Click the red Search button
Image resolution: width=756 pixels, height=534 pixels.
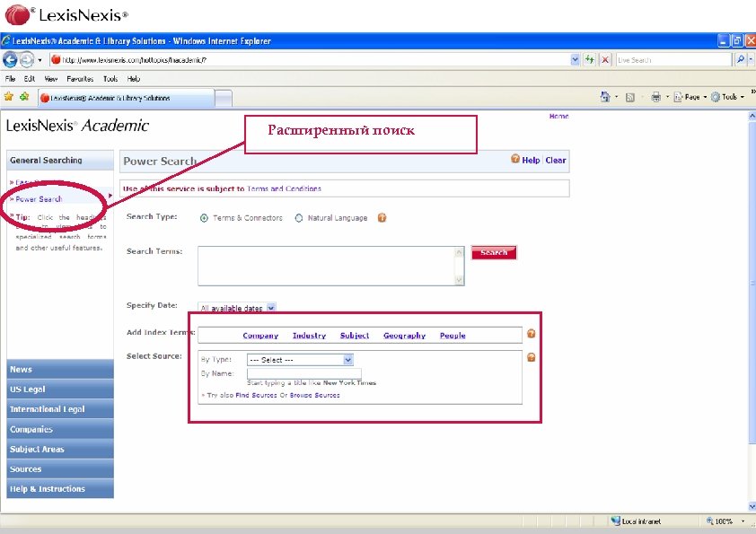tap(494, 252)
